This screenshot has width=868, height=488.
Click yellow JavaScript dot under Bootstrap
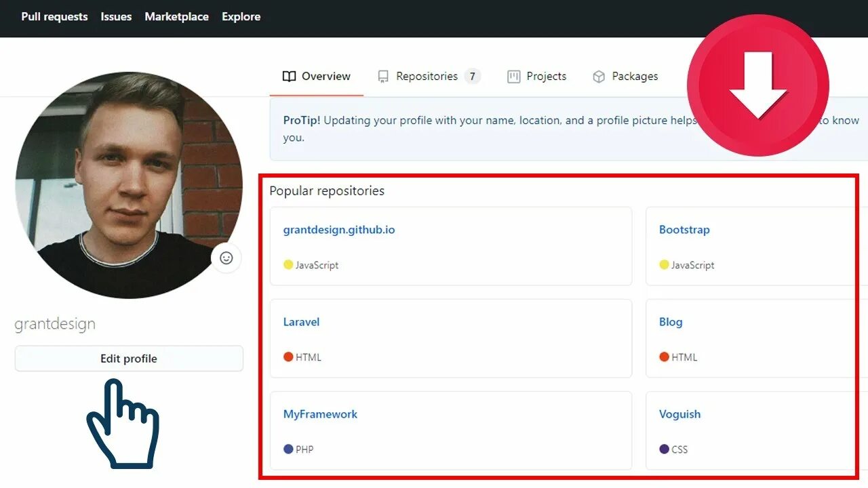(x=664, y=265)
